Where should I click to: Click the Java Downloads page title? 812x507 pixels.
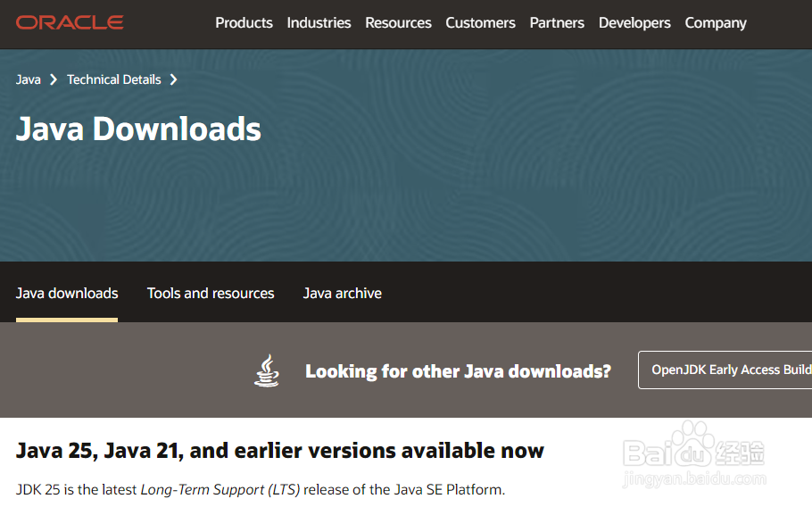138,129
